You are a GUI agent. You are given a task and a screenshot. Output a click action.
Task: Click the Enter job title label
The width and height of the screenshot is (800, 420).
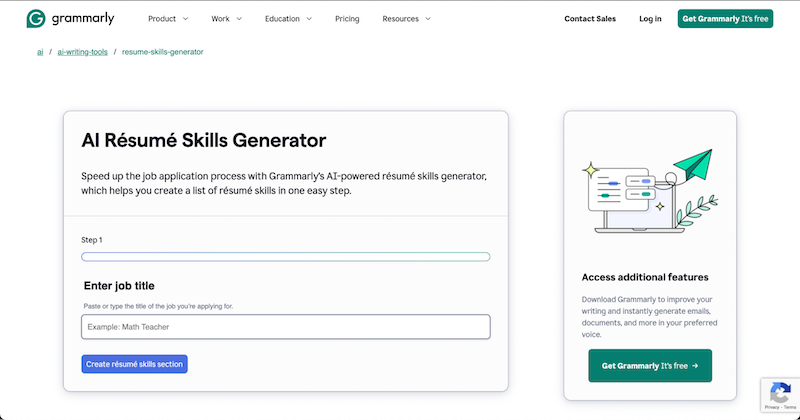[119, 286]
